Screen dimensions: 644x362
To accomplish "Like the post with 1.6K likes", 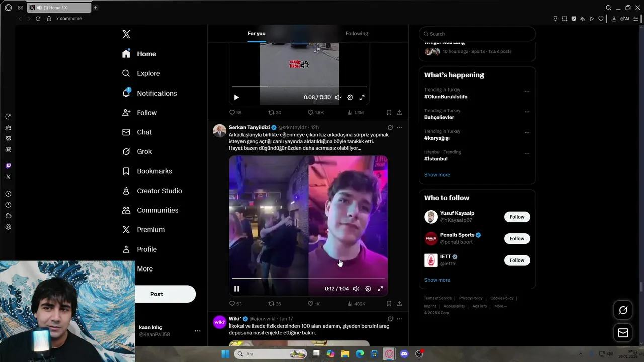I will (x=315, y=113).
